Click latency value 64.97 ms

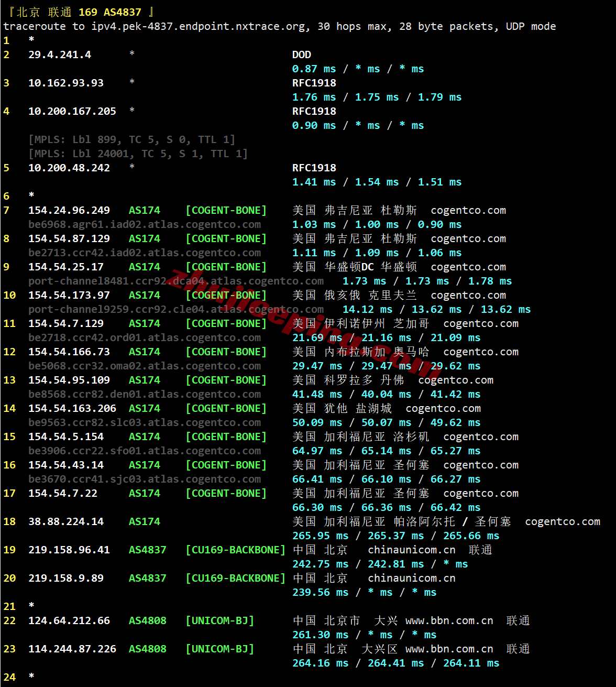point(317,451)
